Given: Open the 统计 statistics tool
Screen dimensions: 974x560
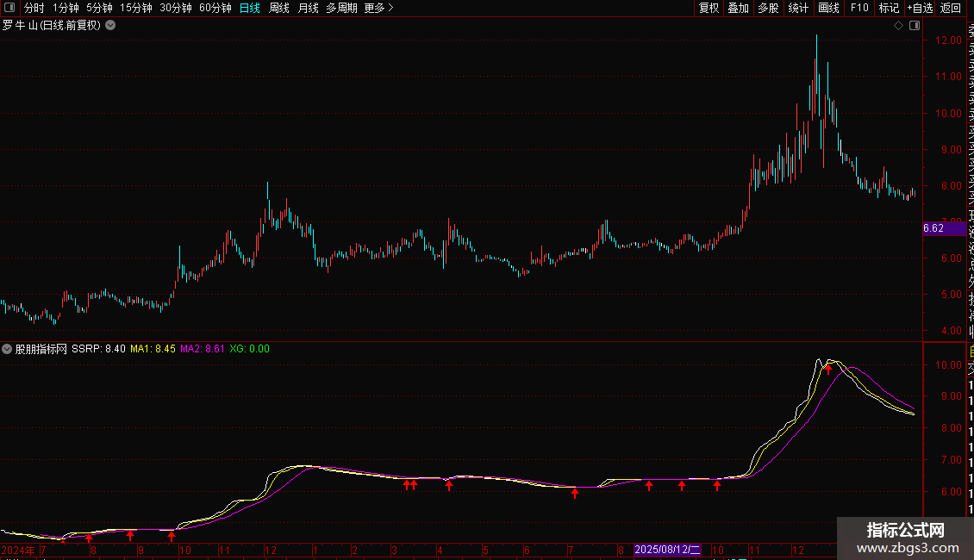Looking at the screenshot, I should point(798,8).
